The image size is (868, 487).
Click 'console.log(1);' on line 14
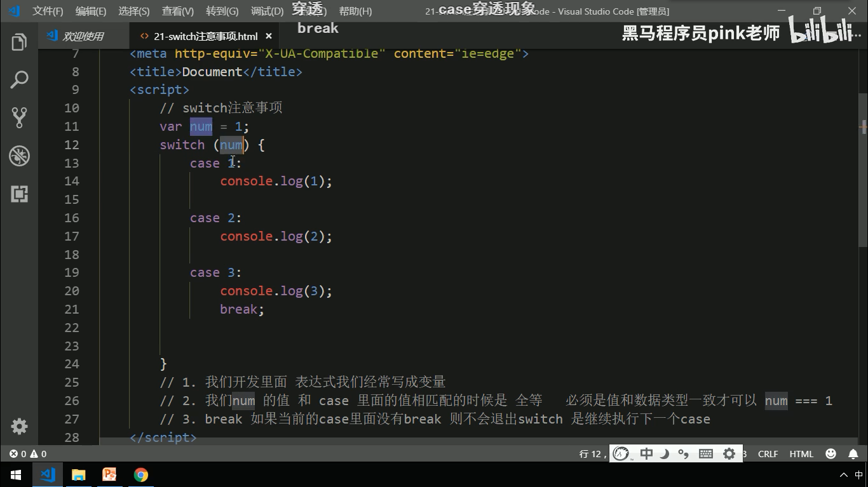[276, 181]
